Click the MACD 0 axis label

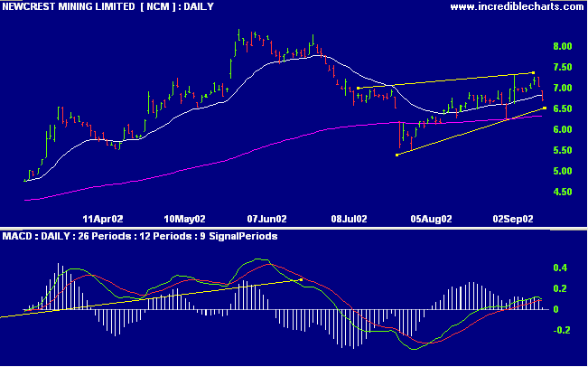click(555, 309)
